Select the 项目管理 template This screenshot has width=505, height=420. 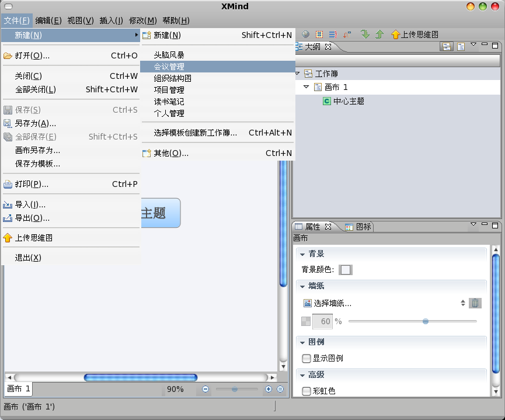[218, 90]
